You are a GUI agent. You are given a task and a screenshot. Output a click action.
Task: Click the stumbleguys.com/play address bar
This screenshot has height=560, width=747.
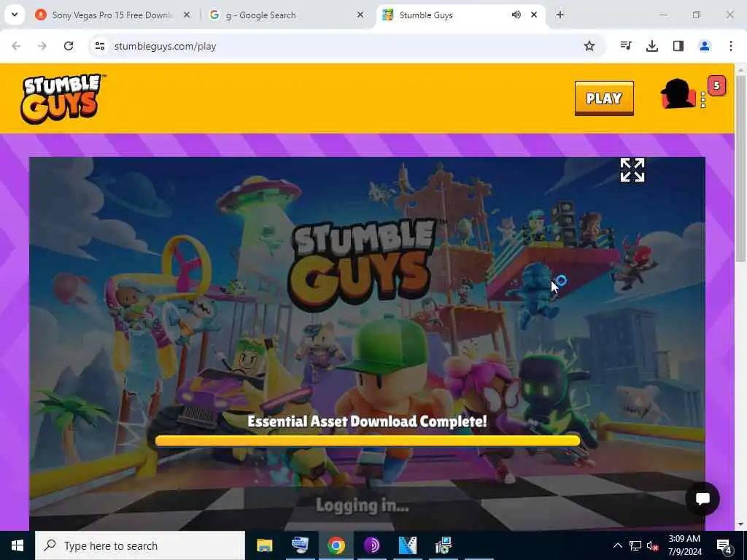(x=347, y=46)
